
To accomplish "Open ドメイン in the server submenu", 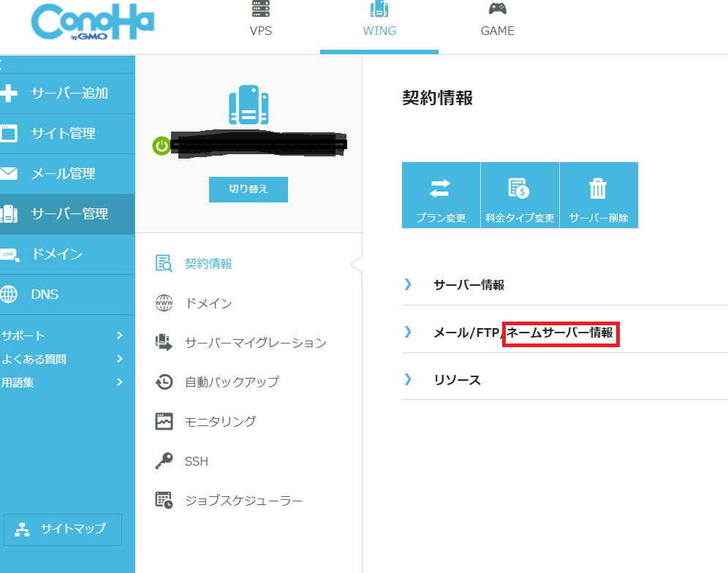I will click(208, 304).
